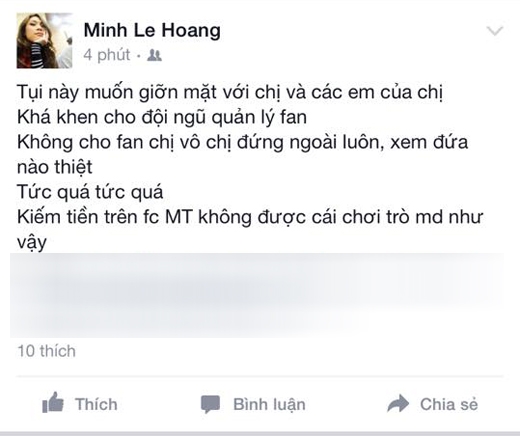Click the words "nào thiệt" in post

tap(55, 167)
